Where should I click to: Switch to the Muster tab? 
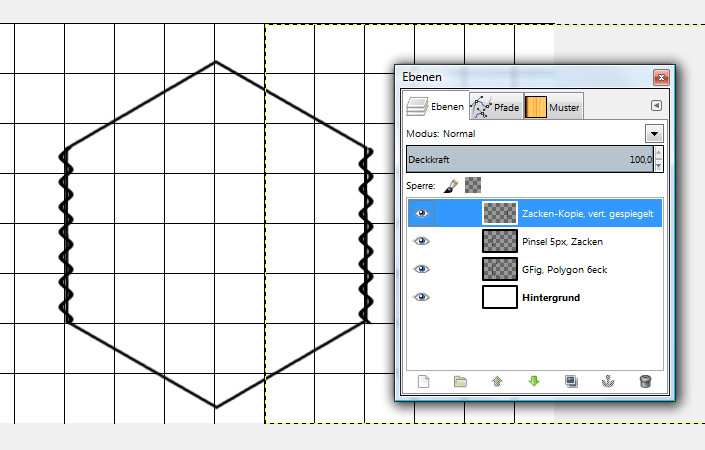[x=552, y=106]
